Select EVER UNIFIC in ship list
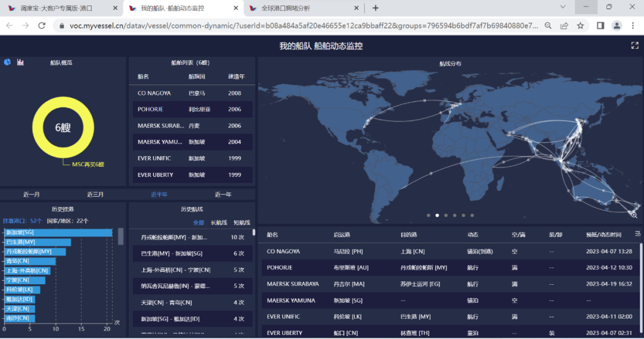The width and height of the screenshot is (644, 339). [192, 158]
